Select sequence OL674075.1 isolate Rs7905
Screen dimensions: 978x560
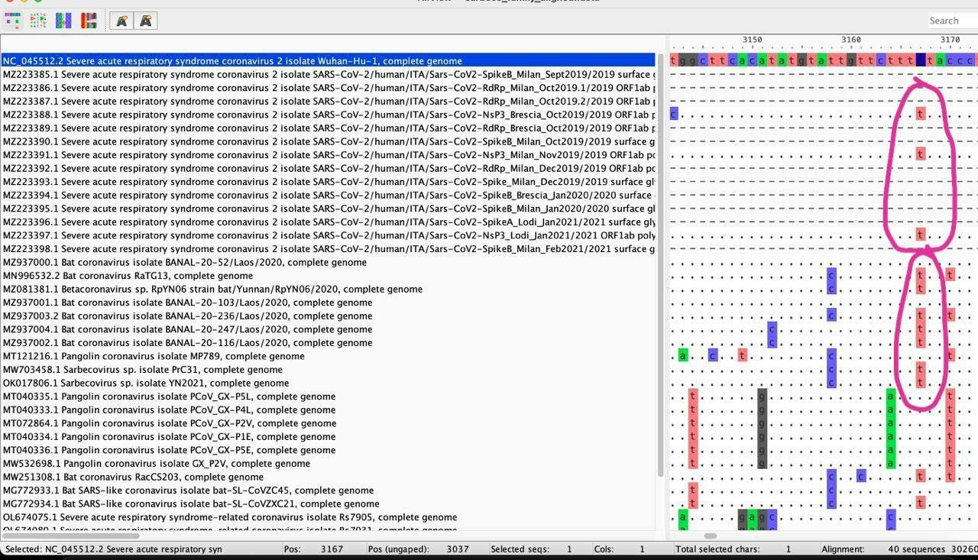point(328,517)
